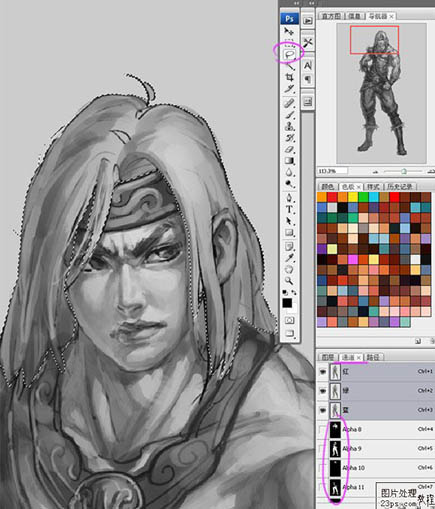
Task: Select the History Brush tool
Action: click(x=290, y=138)
